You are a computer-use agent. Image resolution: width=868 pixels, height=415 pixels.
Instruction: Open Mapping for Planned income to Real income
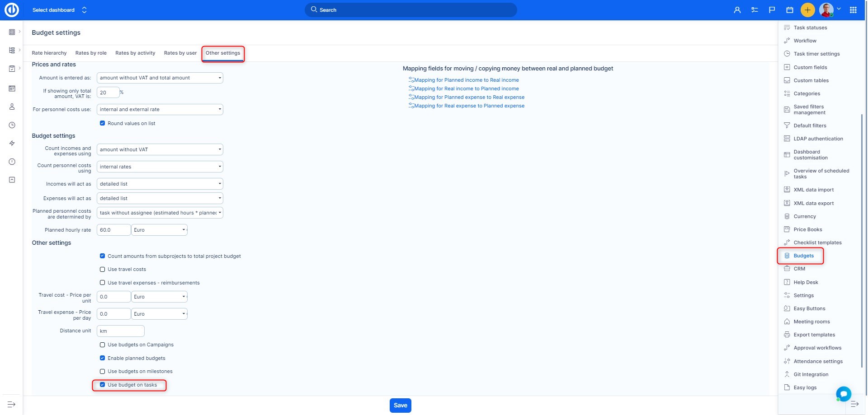tap(466, 80)
